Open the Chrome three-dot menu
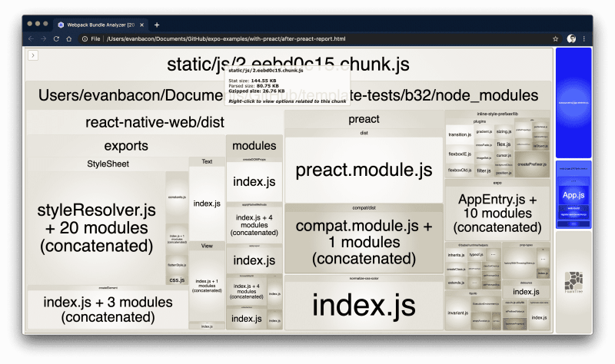This screenshot has width=615, height=364. click(x=584, y=39)
